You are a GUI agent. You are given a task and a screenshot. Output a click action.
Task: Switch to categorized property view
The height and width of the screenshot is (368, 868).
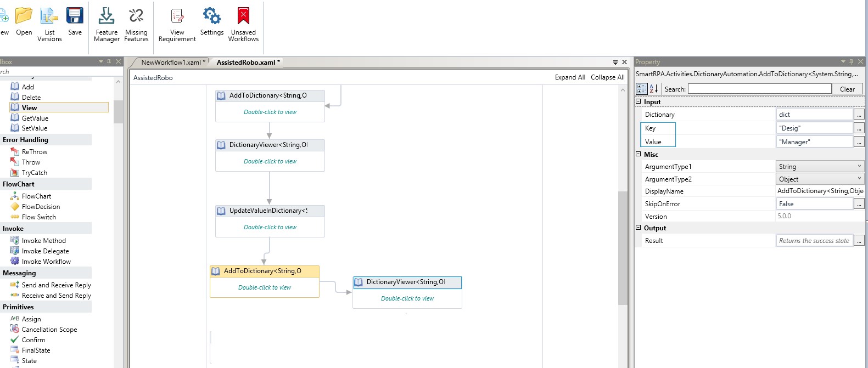click(642, 89)
